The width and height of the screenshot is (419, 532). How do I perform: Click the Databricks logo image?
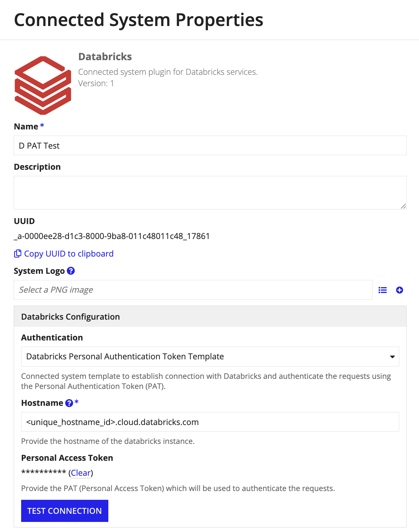pos(43,85)
